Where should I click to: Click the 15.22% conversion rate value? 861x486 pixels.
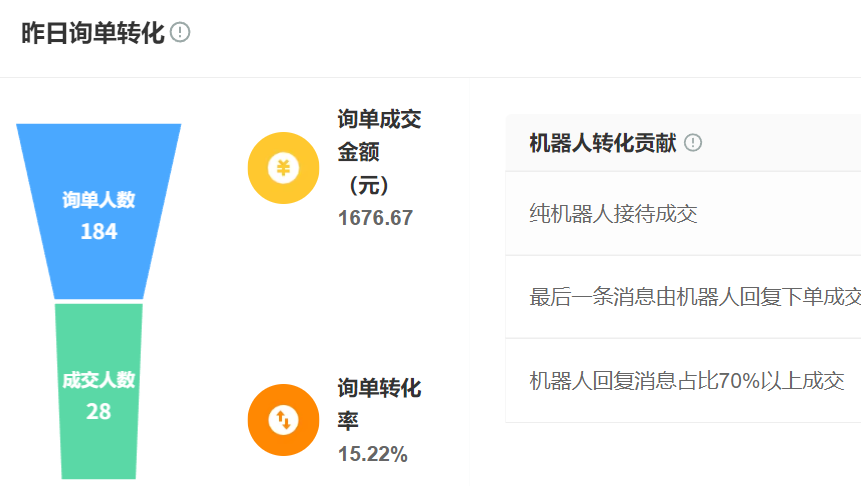click(373, 454)
